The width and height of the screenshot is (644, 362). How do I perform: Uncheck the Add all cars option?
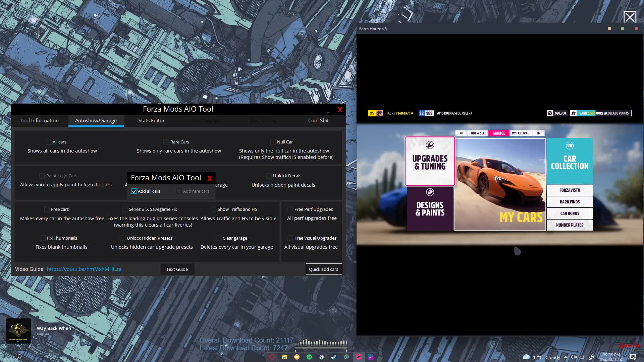[134, 191]
